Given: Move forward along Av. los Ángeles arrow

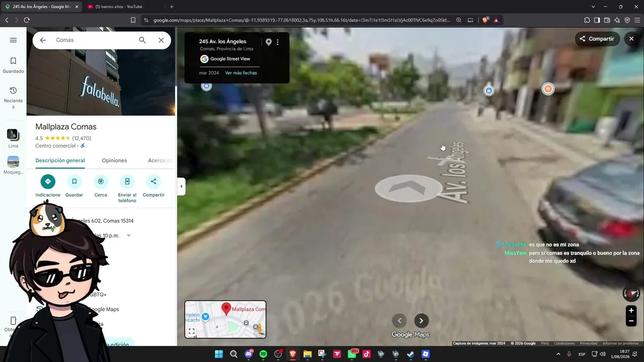Looking at the screenshot, I should (409, 189).
